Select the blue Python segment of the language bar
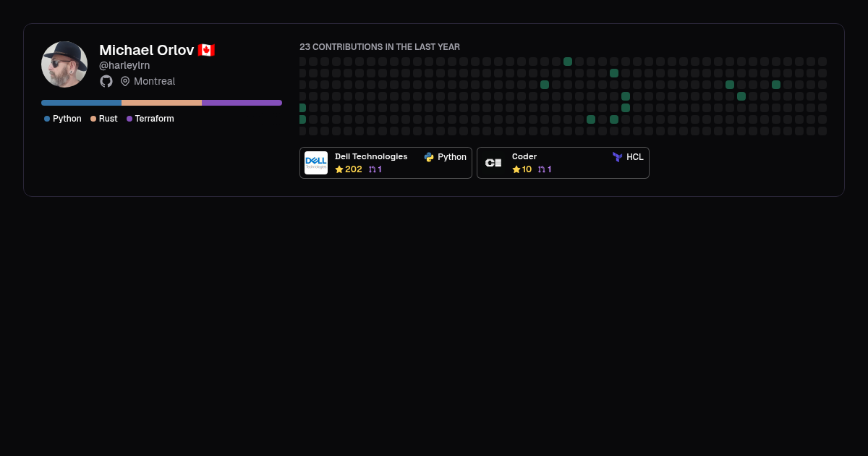Screen dimensions: 868x456 pos(81,103)
